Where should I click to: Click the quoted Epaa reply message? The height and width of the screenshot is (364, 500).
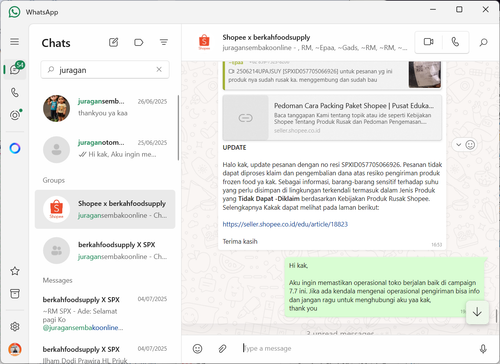point(332,75)
